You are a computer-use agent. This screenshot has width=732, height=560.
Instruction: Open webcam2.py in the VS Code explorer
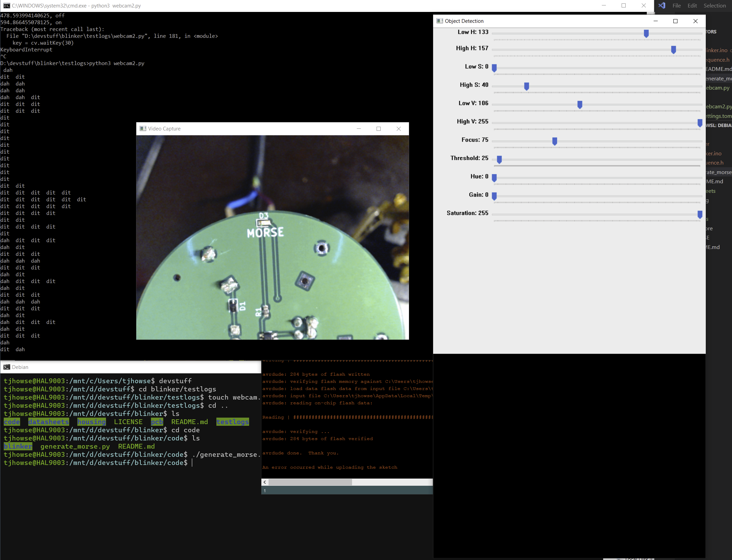pyautogui.click(x=718, y=106)
